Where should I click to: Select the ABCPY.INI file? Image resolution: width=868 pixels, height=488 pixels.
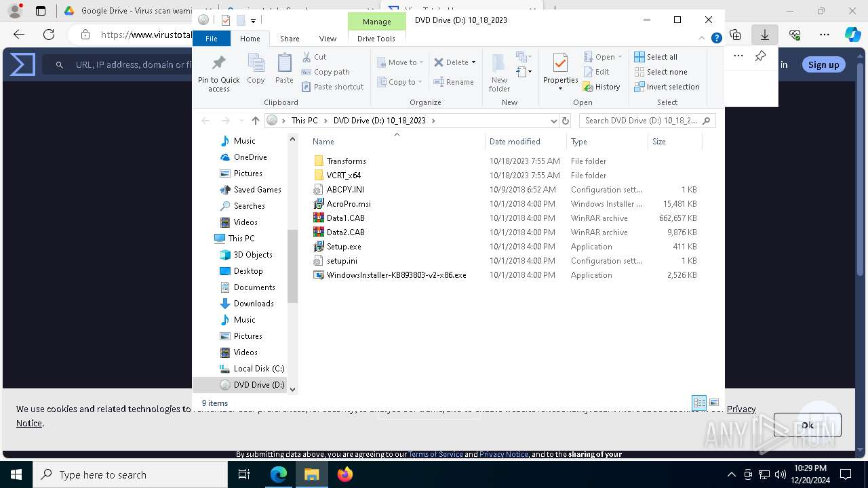click(345, 190)
